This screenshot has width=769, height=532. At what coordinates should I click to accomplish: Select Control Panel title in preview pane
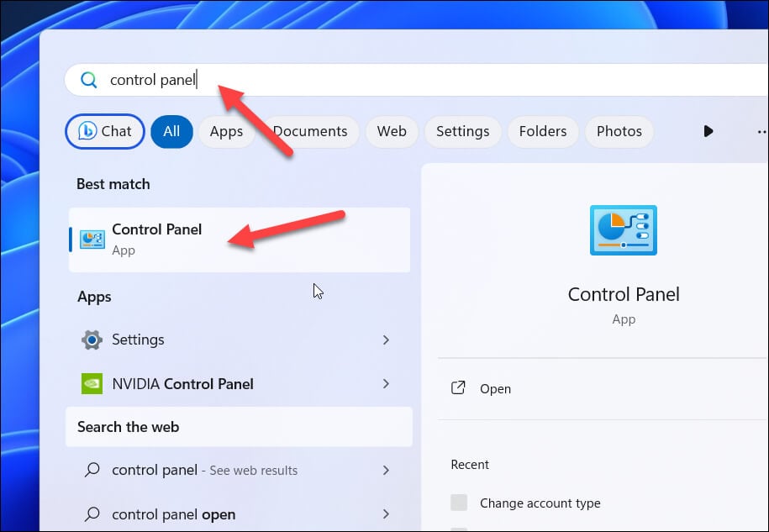coord(624,294)
